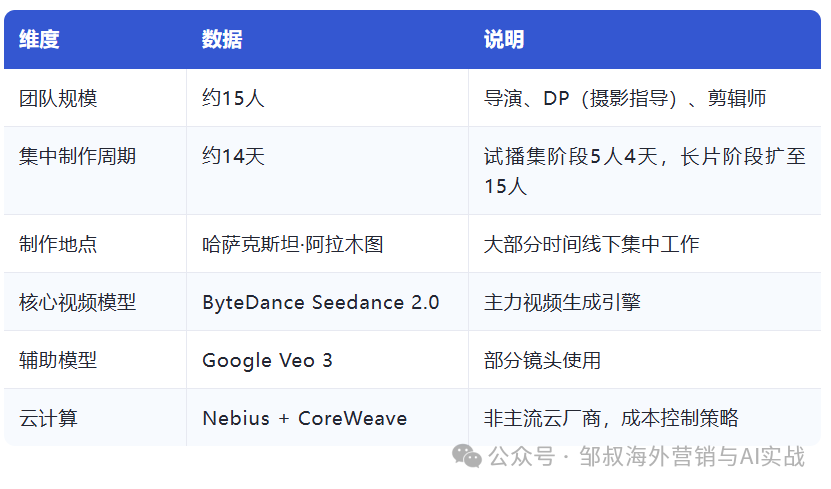Select the 团队规模 row label
Viewport: 831px width, 489px height.
58,98
